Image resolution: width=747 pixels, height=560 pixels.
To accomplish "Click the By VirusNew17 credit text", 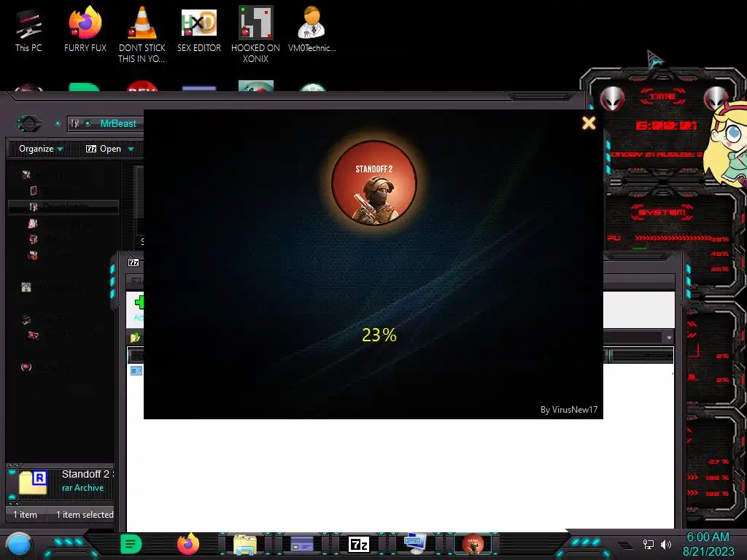I will pos(569,410).
